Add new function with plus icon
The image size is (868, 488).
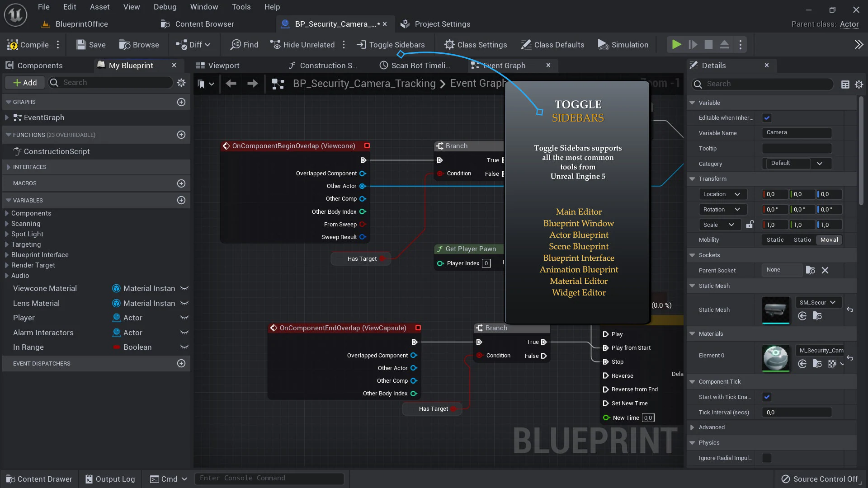point(181,135)
